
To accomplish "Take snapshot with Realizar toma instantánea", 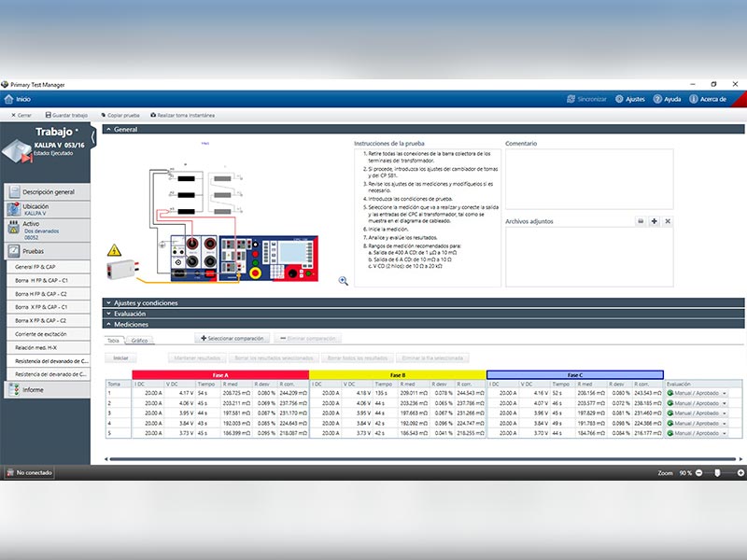I will pos(182,115).
